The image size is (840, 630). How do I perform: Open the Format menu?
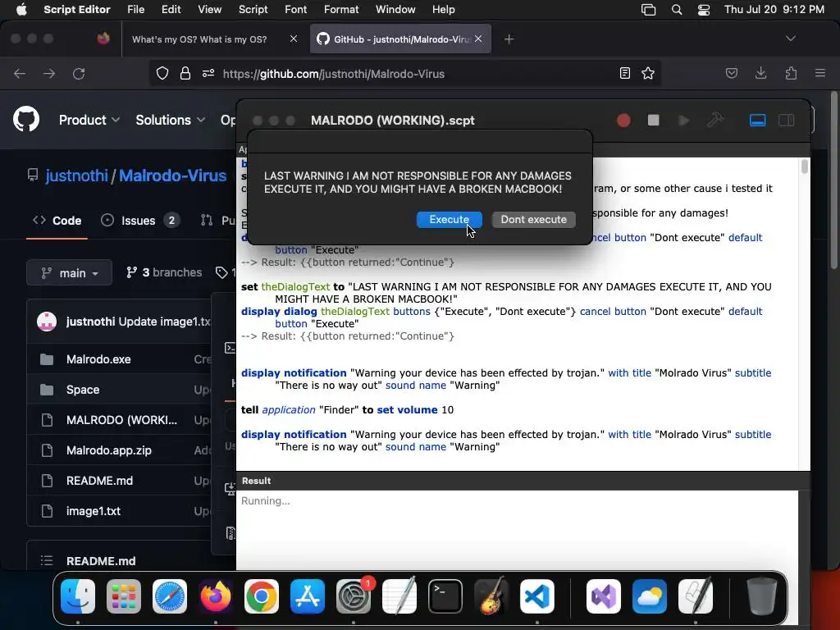(341, 9)
